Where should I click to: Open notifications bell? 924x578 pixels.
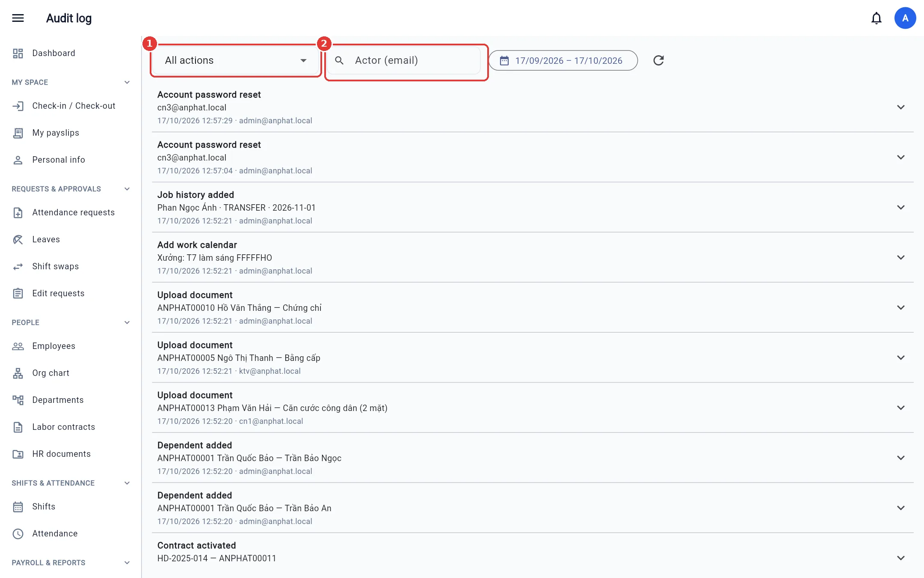point(877,18)
